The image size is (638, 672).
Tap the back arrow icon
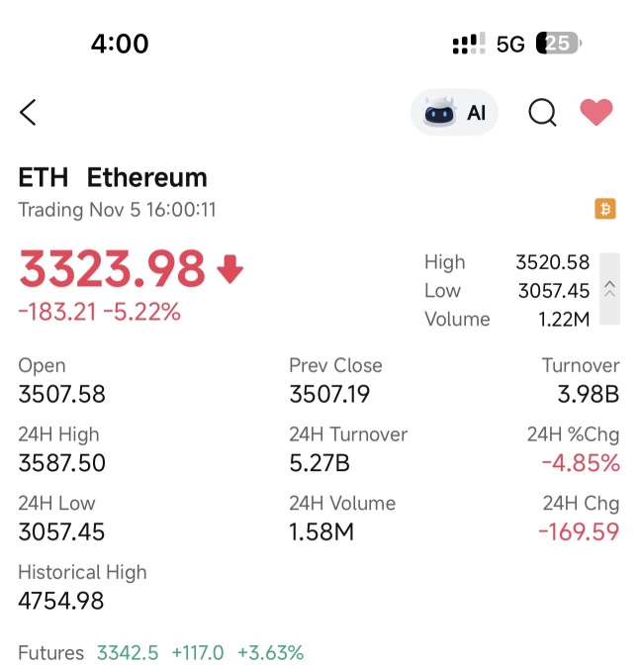[28, 113]
